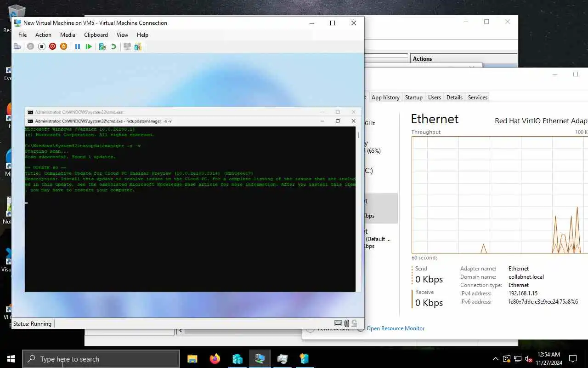Click the domain name collabnet.local
The height and width of the screenshot is (368, 588).
(526, 277)
